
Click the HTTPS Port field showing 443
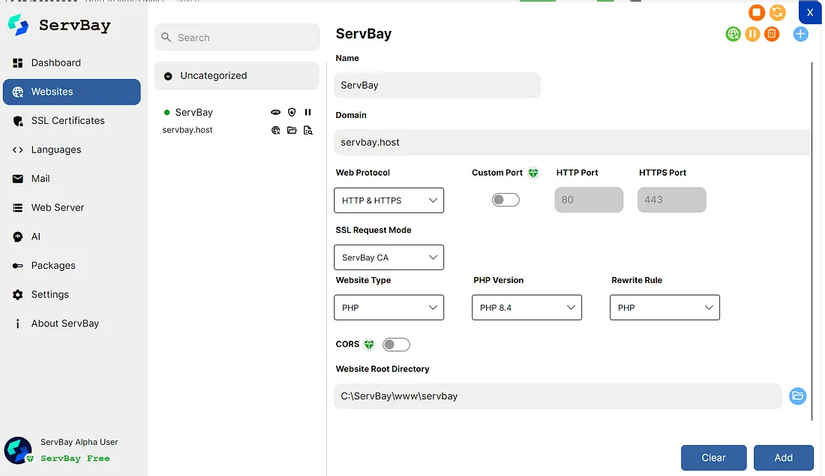tap(671, 200)
